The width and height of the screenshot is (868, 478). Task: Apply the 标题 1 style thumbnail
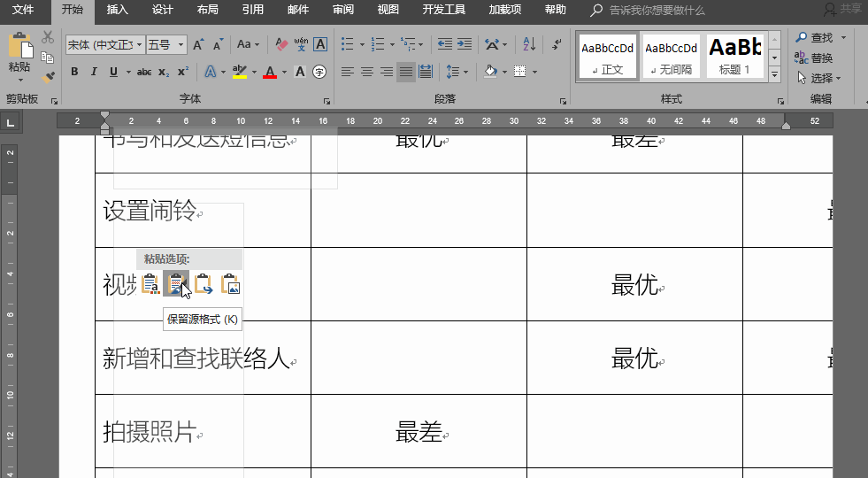[x=734, y=56]
